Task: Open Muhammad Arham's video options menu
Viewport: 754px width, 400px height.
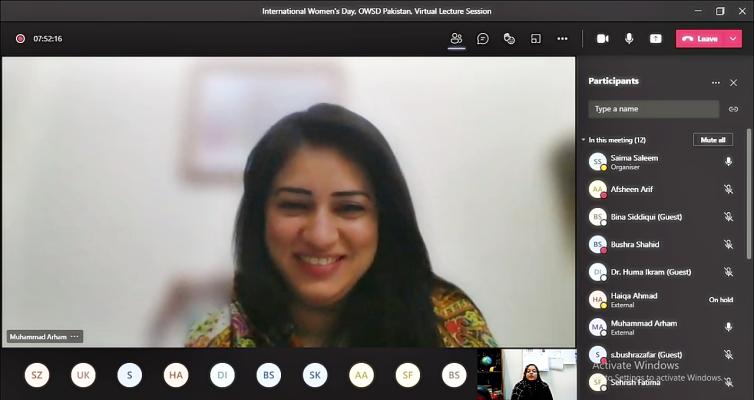Action: 75,337
